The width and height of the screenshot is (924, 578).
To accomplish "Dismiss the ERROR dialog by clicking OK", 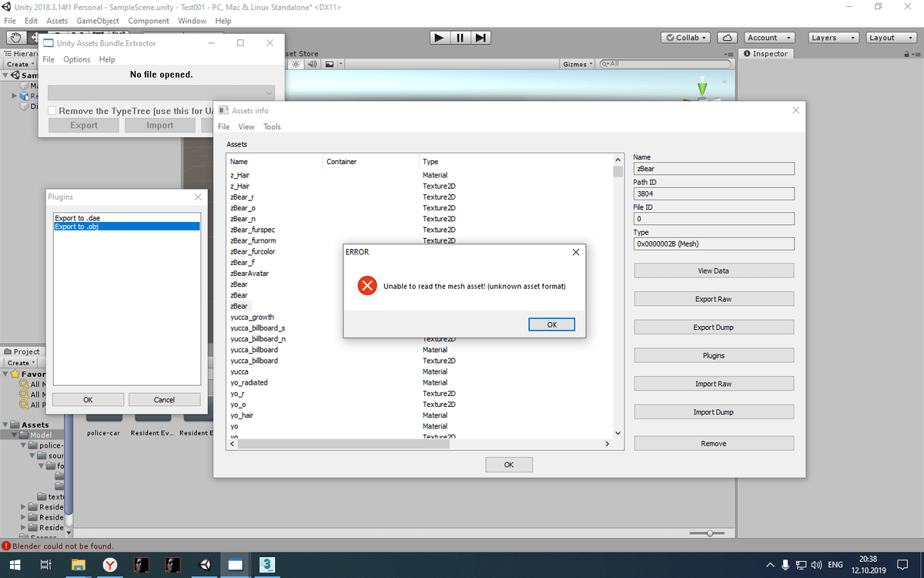I will coord(551,324).
